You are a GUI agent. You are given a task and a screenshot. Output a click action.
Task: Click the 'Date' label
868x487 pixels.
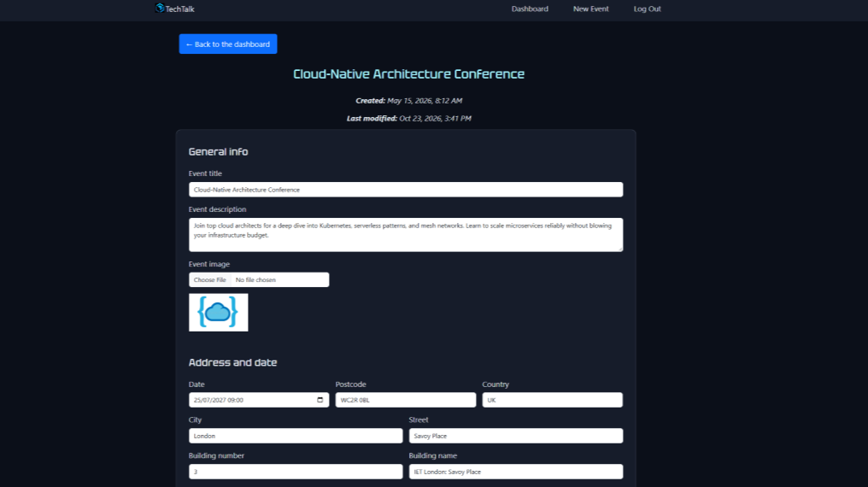click(x=196, y=384)
